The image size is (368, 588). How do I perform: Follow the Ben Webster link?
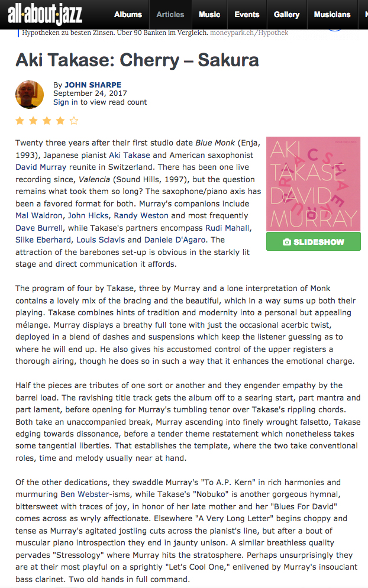(85, 495)
